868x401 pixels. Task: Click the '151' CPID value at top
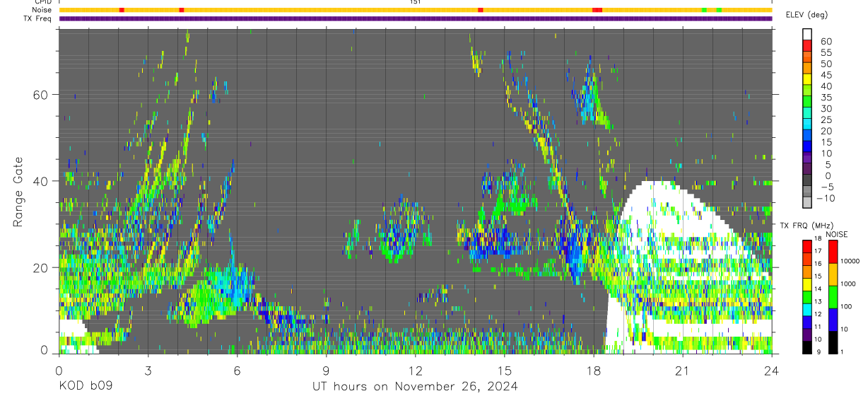[x=416, y=2]
